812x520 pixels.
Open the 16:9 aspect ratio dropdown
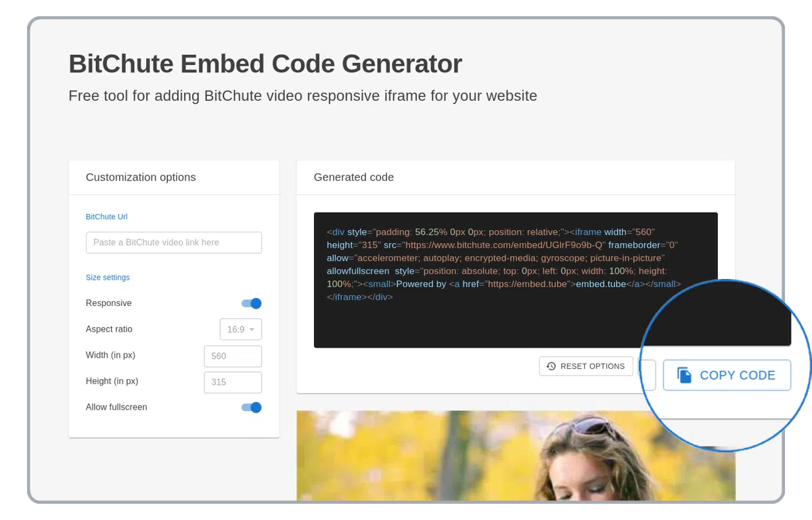pos(240,330)
